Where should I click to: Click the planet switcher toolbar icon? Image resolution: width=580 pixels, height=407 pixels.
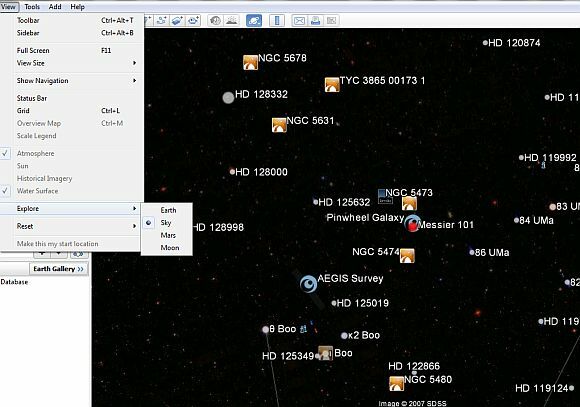point(254,20)
